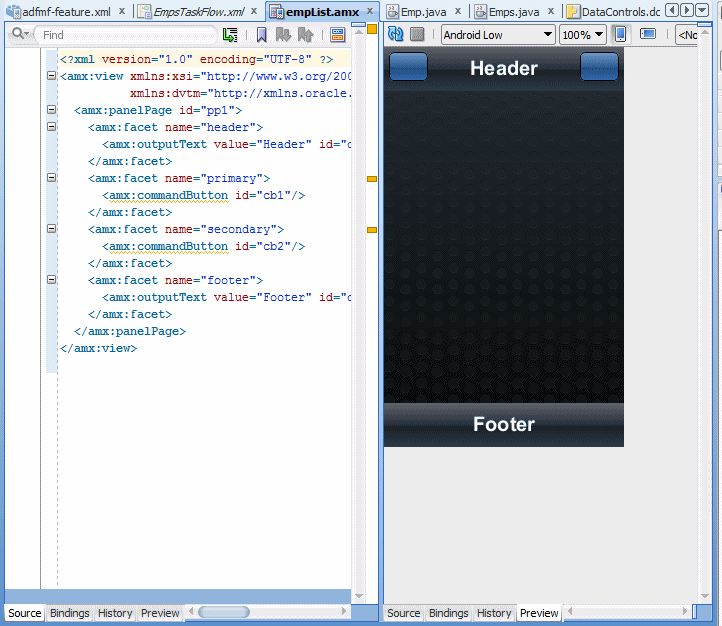Viewport: 722px width, 626px height.
Task: Select Preview tab in right pane
Action: coord(539,613)
